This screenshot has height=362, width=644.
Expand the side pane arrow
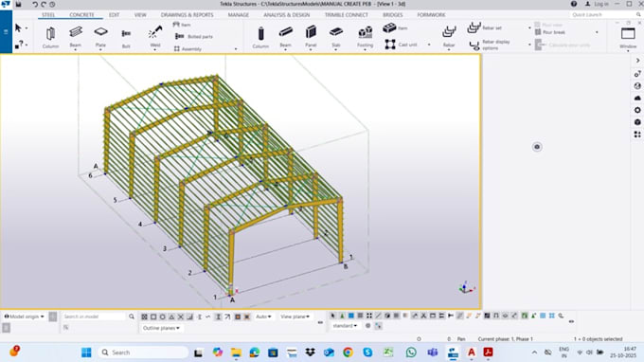[x=637, y=61]
